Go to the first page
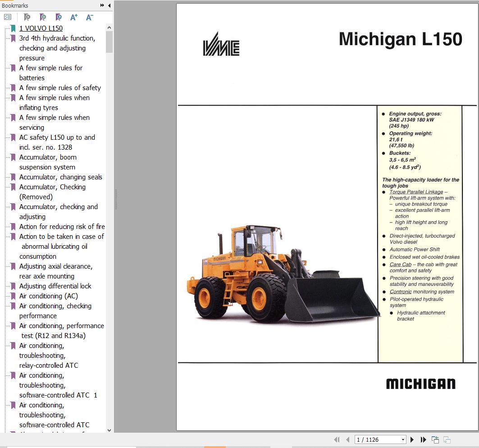 337,439
